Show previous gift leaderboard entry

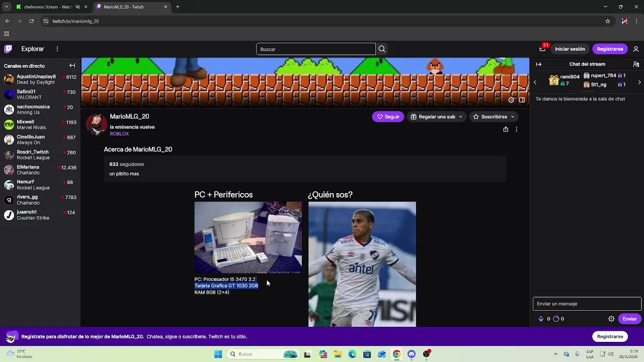[535, 82]
